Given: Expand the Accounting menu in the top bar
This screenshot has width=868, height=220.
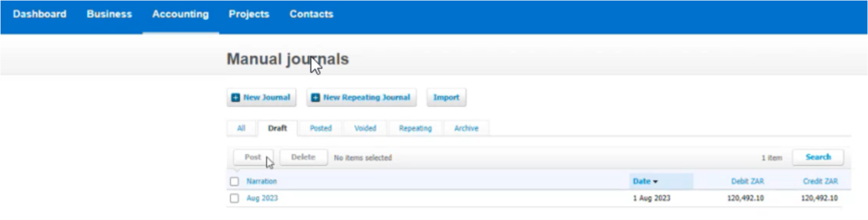Looking at the screenshot, I should [180, 14].
